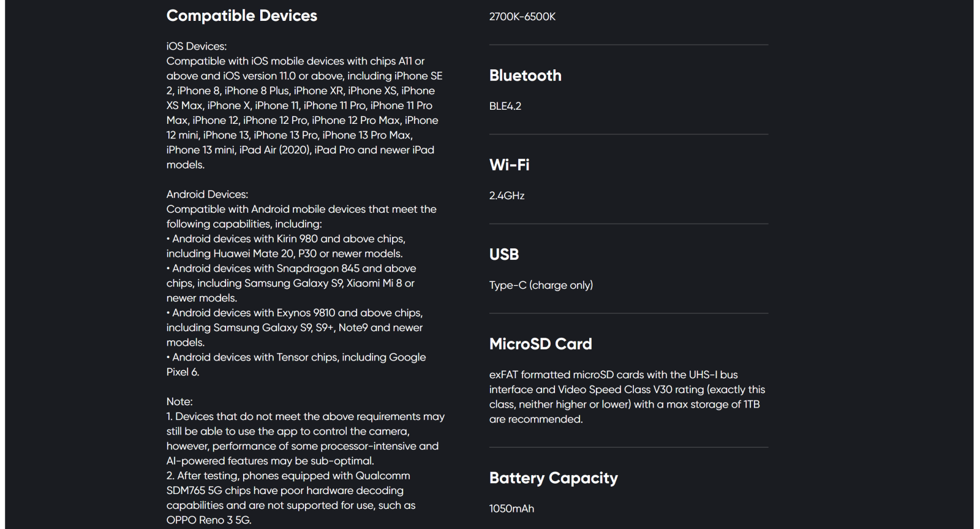
Task: Click the Tensor chips bullet point
Action: 296,364
